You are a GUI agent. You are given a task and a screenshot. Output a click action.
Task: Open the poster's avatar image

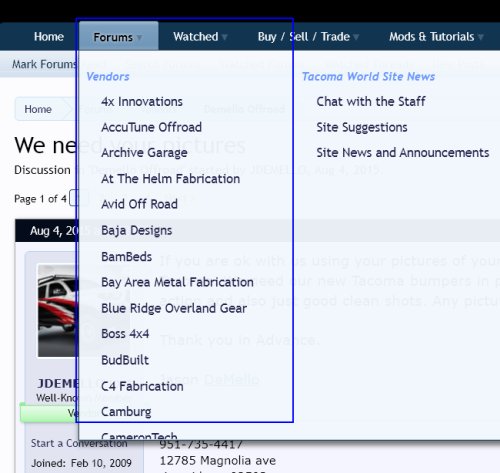(x=58, y=311)
